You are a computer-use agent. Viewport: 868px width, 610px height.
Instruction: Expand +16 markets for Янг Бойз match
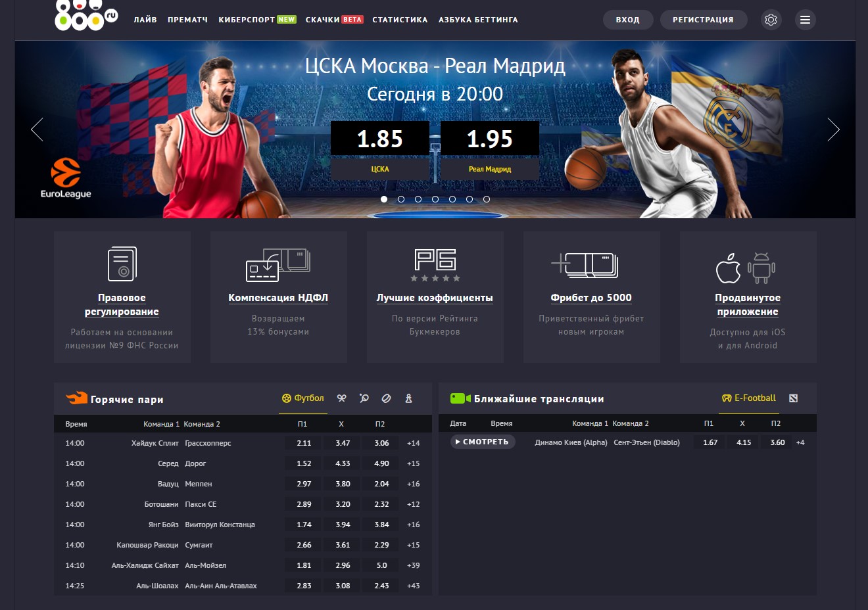click(414, 525)
